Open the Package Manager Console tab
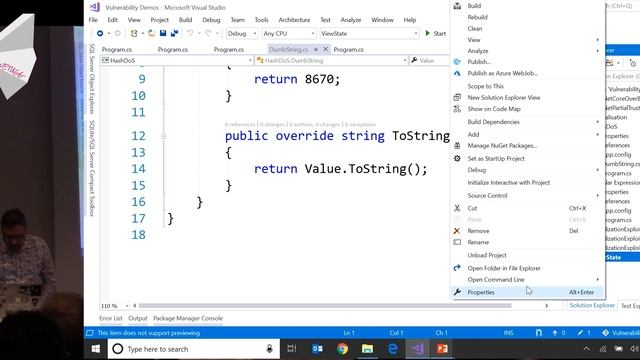 tap(188, 318)
